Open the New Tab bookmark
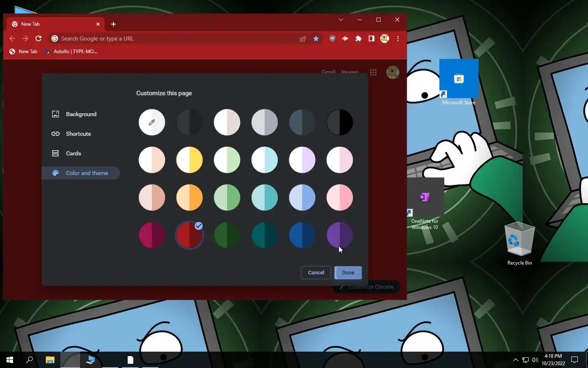The image size is (588, 368). tap(23, 52)
